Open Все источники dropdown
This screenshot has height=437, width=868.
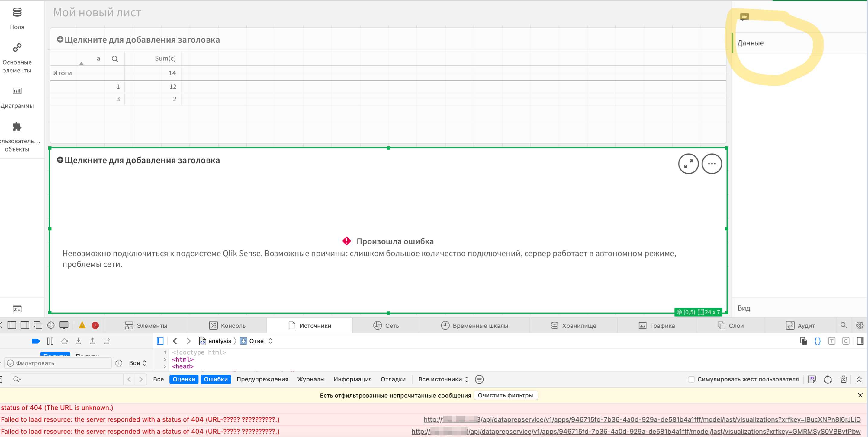pyautogui.click(x=443, y=379)
